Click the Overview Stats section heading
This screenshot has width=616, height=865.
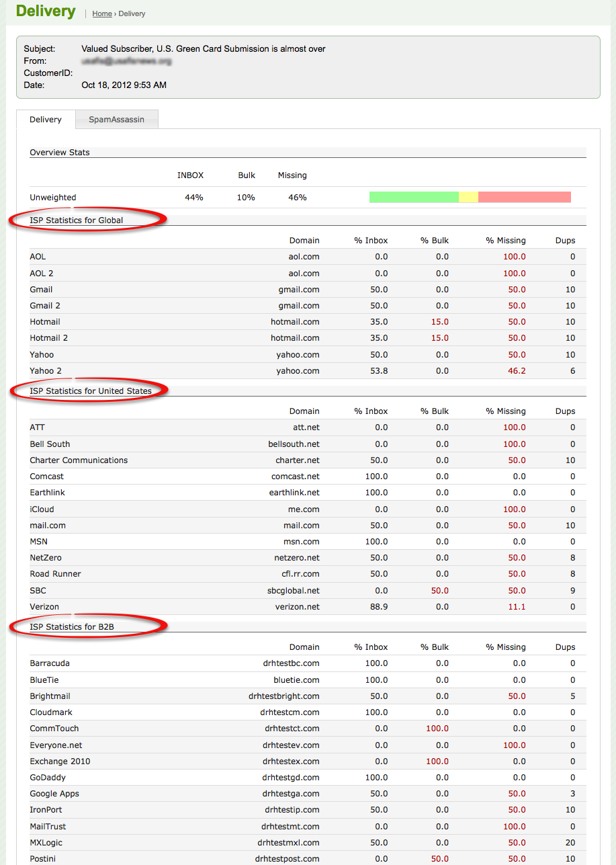pos(60,153)
